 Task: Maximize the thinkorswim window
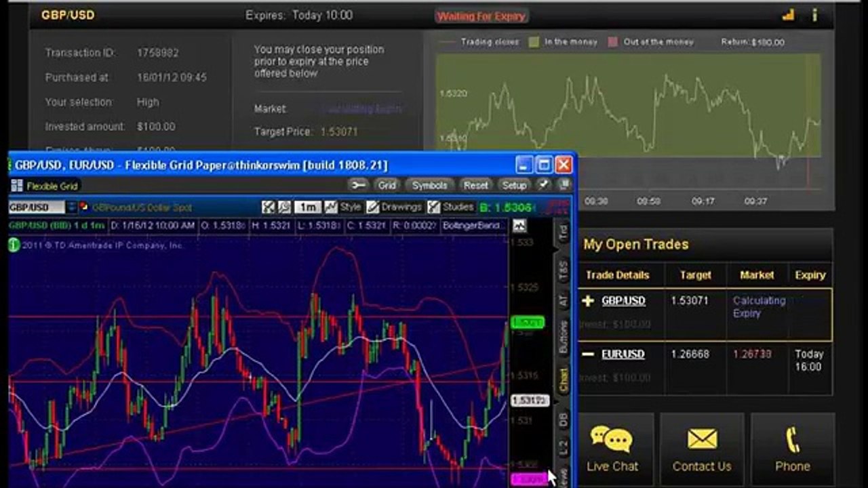point(544,165)
